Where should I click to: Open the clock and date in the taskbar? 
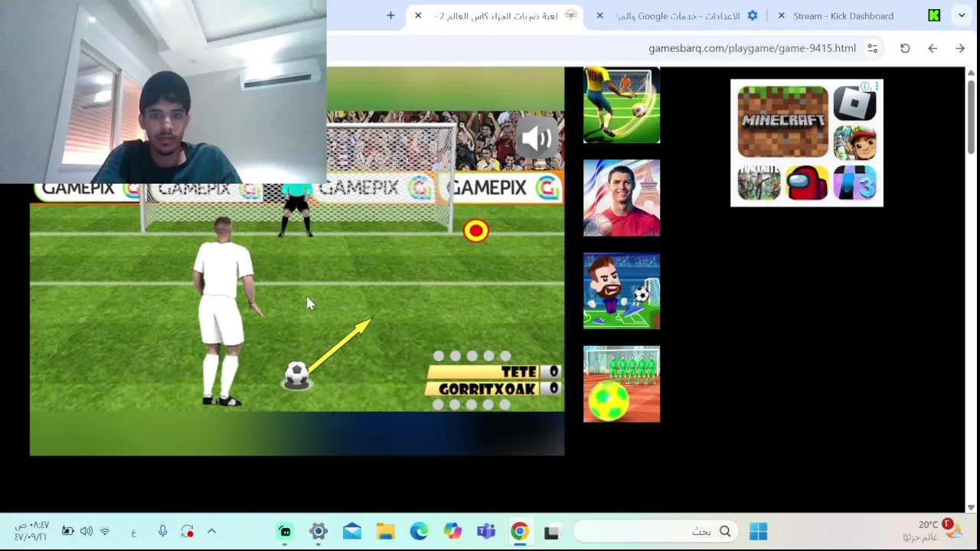(x=31, y=531)
